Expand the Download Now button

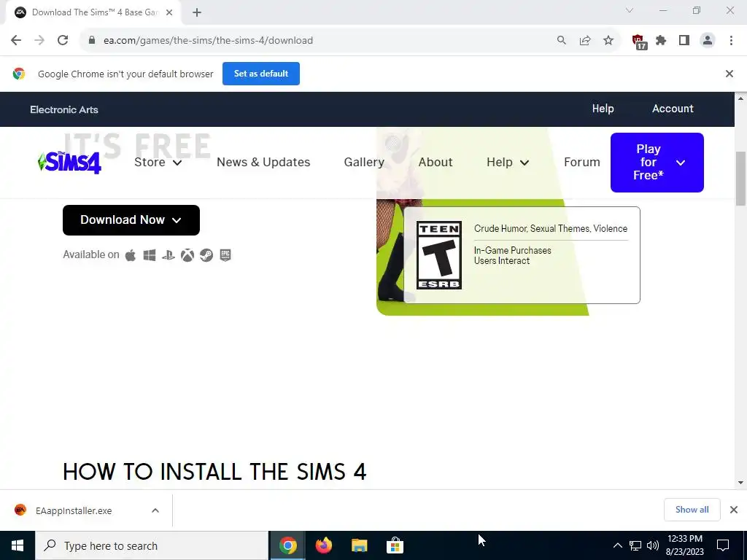click(131, 220)
